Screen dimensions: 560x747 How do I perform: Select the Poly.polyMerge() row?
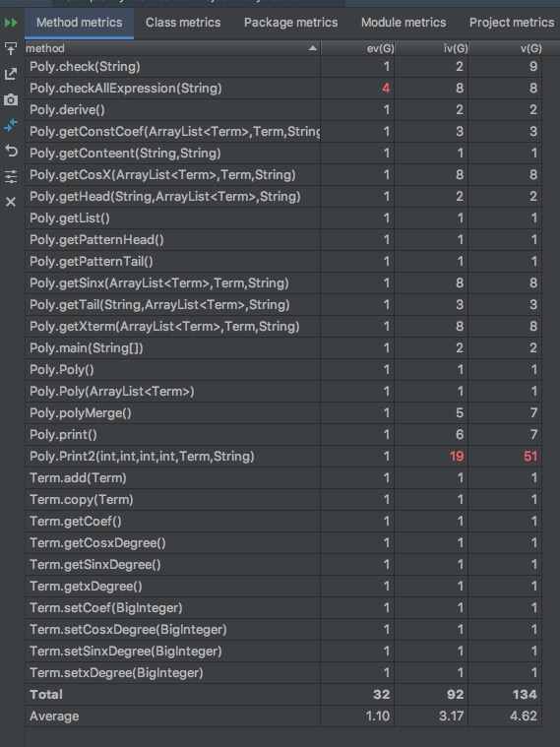click(283, 413)
